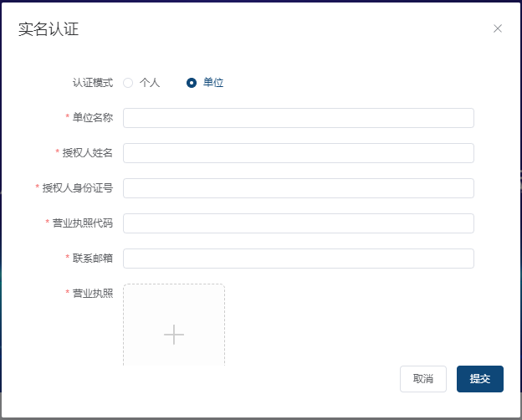Screen dimensions: 522x420
Task: Click the 认证模式 label
Action: pos(92,83)
